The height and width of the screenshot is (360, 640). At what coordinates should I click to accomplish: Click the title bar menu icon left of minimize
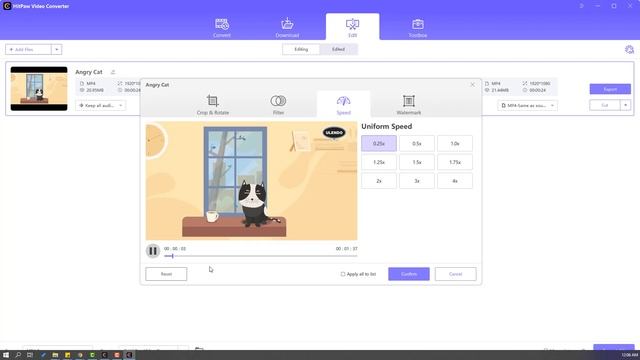tap(582, 6)
